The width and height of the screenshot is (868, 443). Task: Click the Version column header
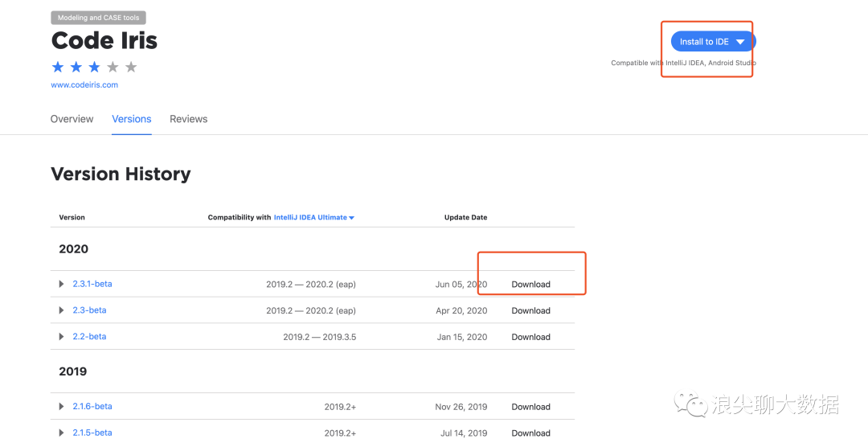click(72, 218)
